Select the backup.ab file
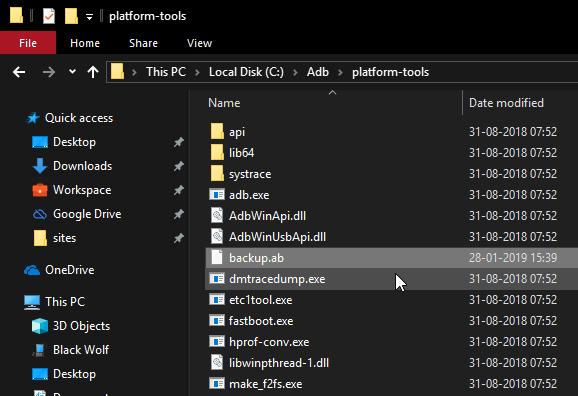 click(x=391, y=258)
